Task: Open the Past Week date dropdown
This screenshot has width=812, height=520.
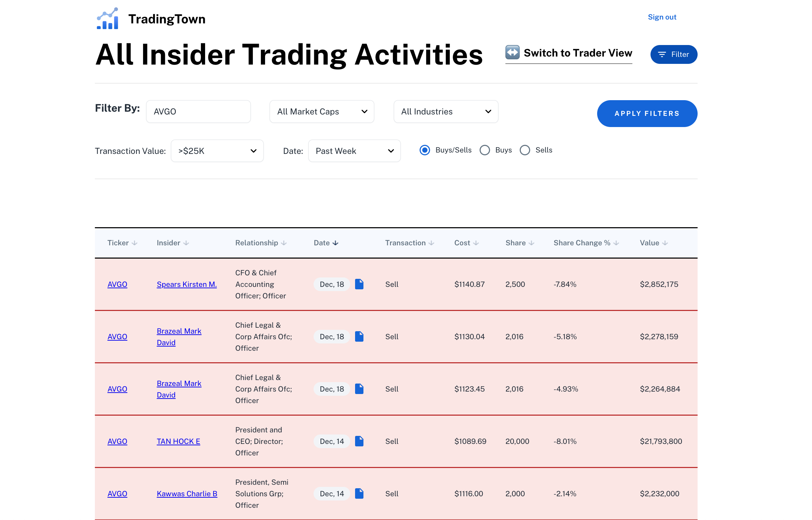Action: 354,151
